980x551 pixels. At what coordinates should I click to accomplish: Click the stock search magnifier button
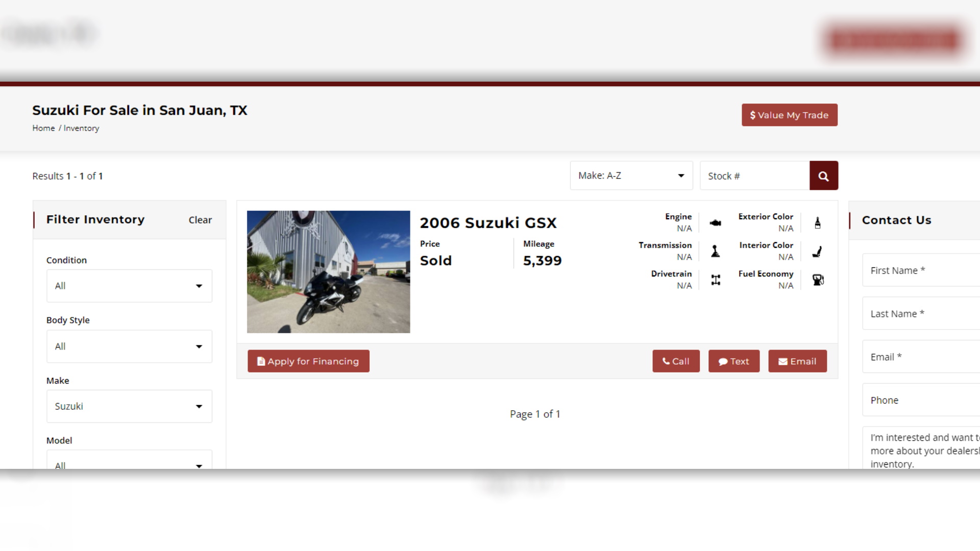823,176
